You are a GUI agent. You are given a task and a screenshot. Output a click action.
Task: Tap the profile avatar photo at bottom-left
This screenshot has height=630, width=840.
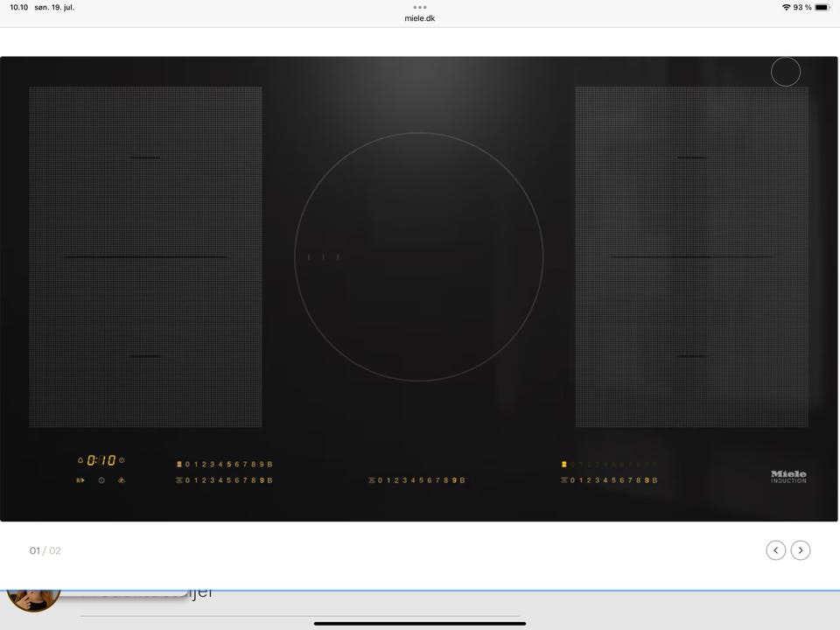point(33,600)
